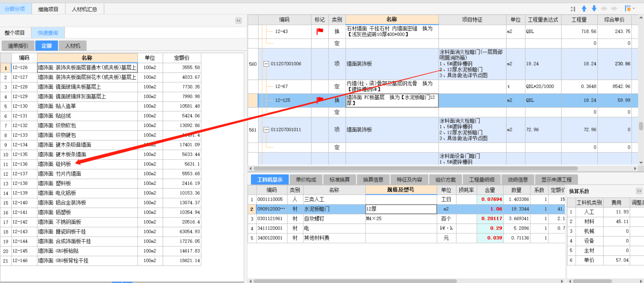Viewport: 644px width, 283px height.
Task: Expand the 换算系数 panel double-chevron
Action: [639, 191]
